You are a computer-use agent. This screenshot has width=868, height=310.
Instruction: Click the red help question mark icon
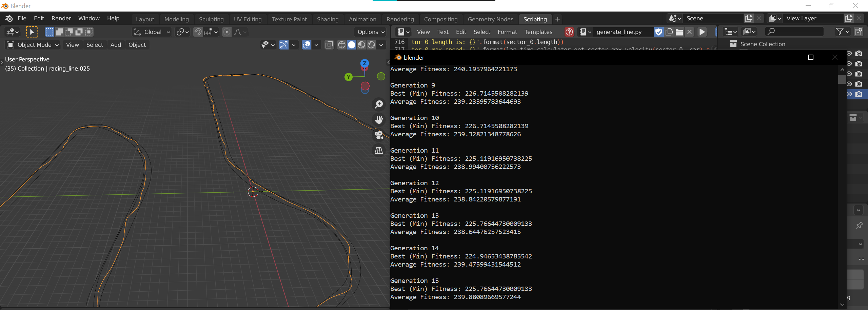pos(569,32)
